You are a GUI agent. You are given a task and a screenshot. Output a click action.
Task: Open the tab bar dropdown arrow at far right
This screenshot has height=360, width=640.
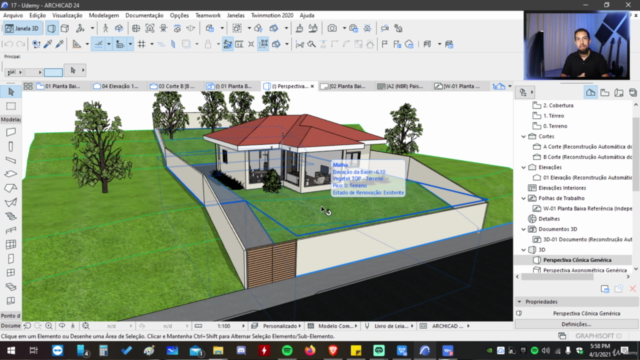coord(510,86)
